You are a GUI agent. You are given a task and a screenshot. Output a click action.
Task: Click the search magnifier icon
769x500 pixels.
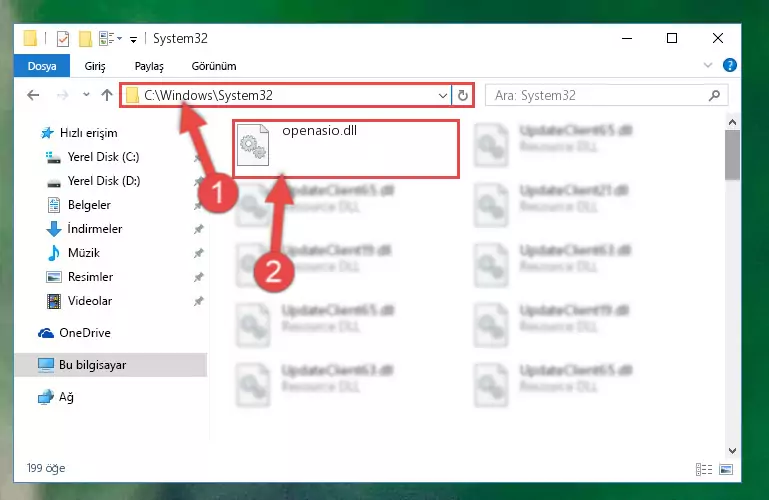(x=715, y=95)
